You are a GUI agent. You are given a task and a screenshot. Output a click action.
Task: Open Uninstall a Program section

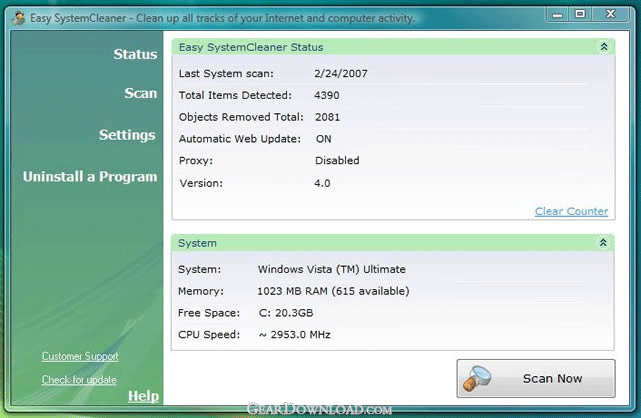(90, 177)
